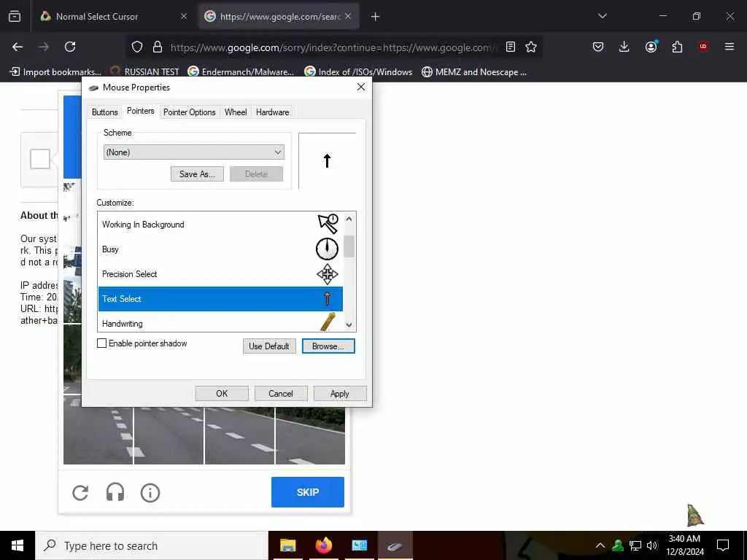The width and height of the screenshot is (747, 560).
Task: Enable pointer shadow checkbox
Action: (x=101, y=343)
